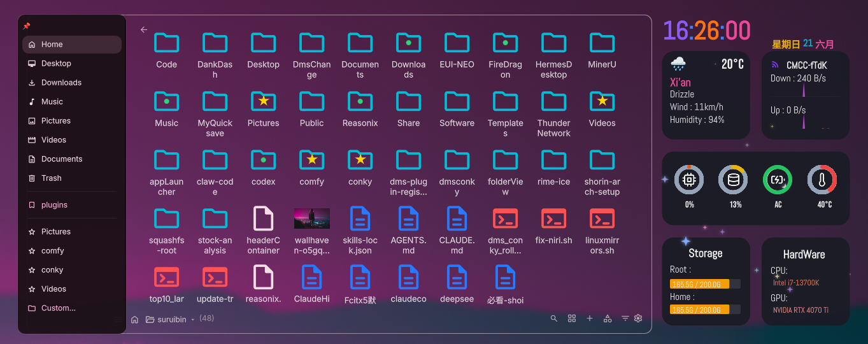Open the stock-analysis folder
The height and width of the screenshot is (344, 868).
point(215,231)
